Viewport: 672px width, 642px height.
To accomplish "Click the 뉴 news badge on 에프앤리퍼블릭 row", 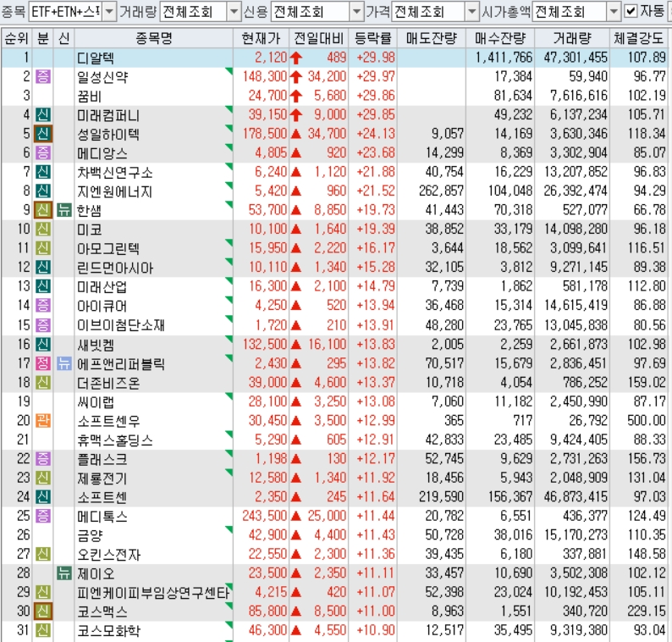I will click(x=63, y=363).
